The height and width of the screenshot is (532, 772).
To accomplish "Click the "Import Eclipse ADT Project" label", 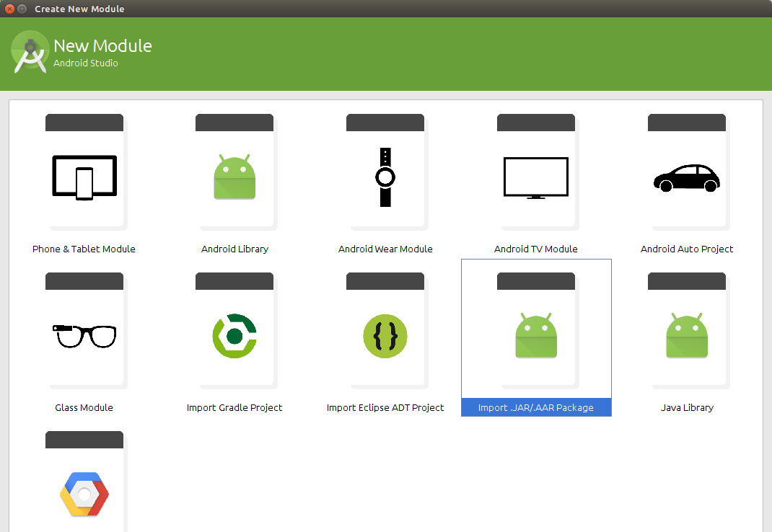I will 385,407.
